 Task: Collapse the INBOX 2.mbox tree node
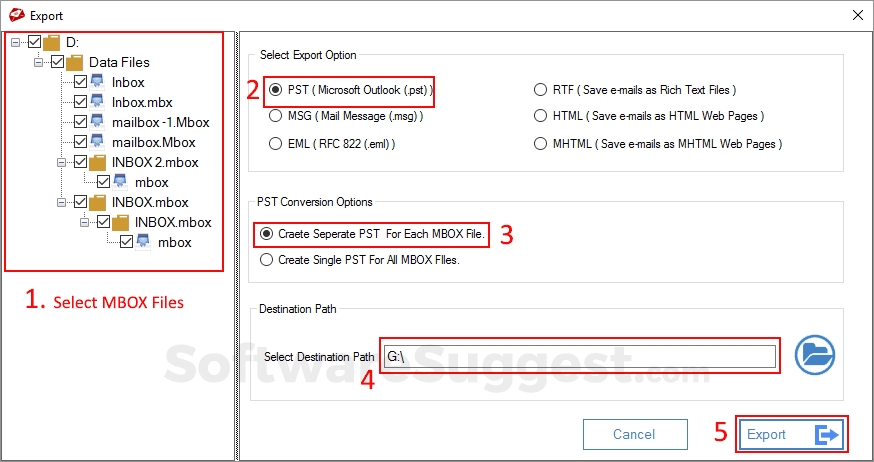[61, 162]
